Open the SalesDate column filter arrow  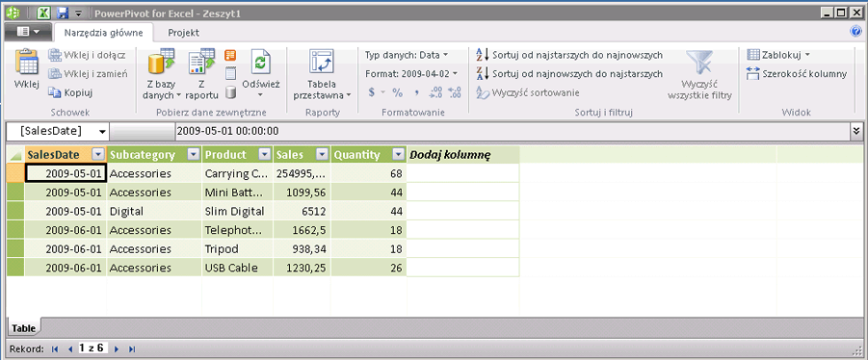coord(98,155)
